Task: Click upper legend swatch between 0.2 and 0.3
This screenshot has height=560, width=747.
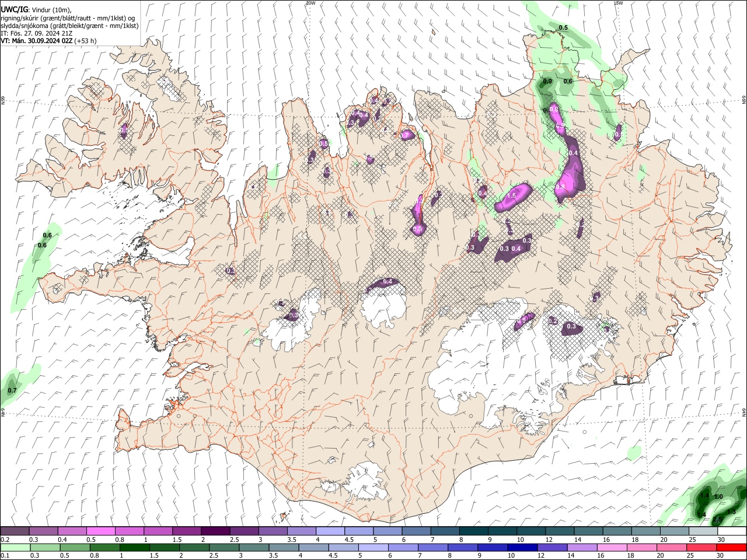Action: [x=15, y=531]
